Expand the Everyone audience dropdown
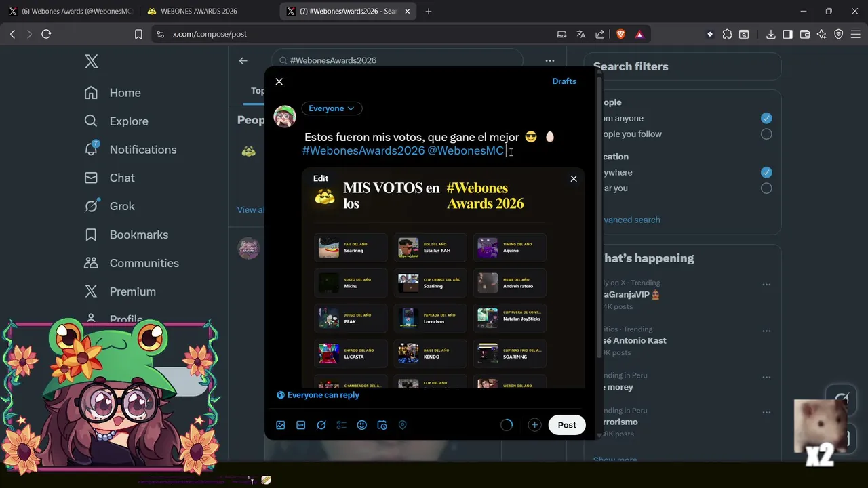The width and height of the screenshot is (868, 488). (x=332, y=108)
